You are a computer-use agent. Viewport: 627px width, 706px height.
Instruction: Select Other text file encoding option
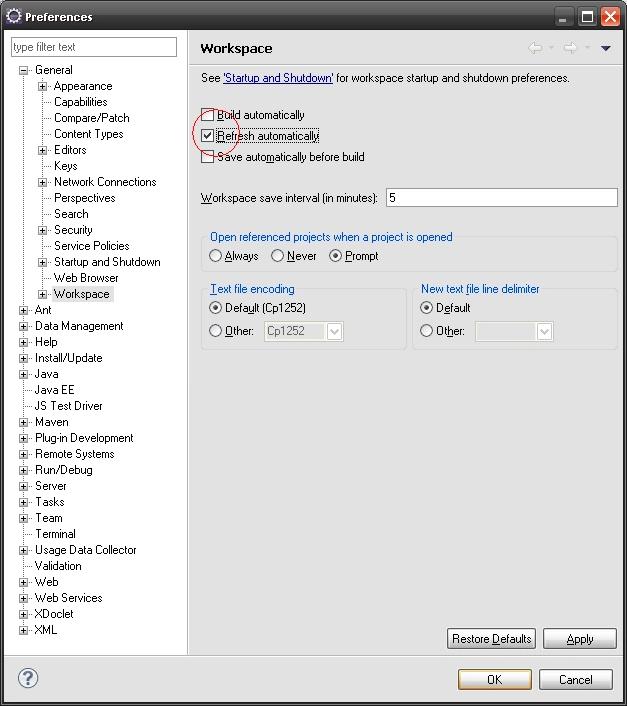216,331
